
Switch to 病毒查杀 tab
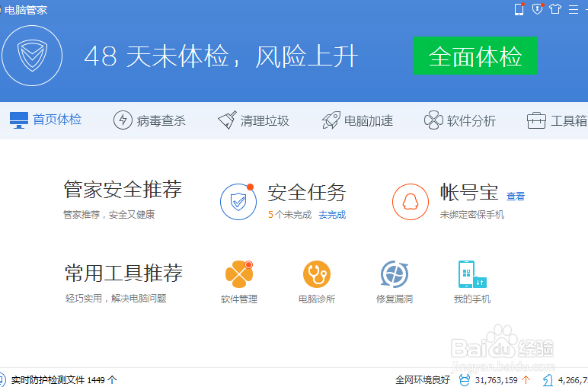(x=149, y=120)
